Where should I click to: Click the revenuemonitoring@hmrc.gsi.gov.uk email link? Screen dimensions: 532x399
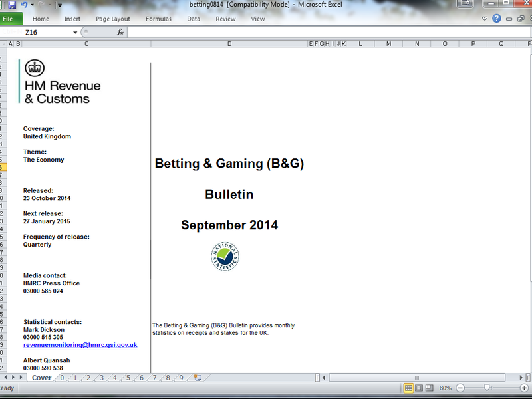tap(80, 345)
